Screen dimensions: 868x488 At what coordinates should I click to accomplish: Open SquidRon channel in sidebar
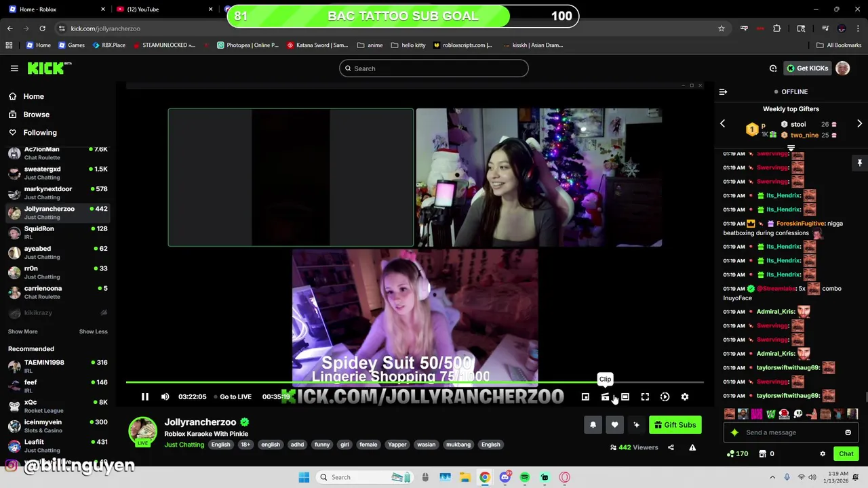coord(58,232)
